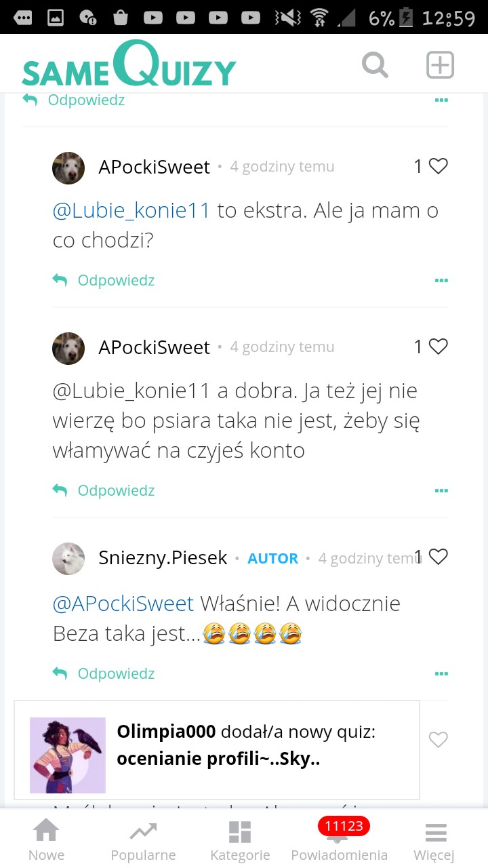This screenshot has width=488, height=868.
Task: Open options dots on Sniezny.Piesek's comment
Action: coord(441,674)
